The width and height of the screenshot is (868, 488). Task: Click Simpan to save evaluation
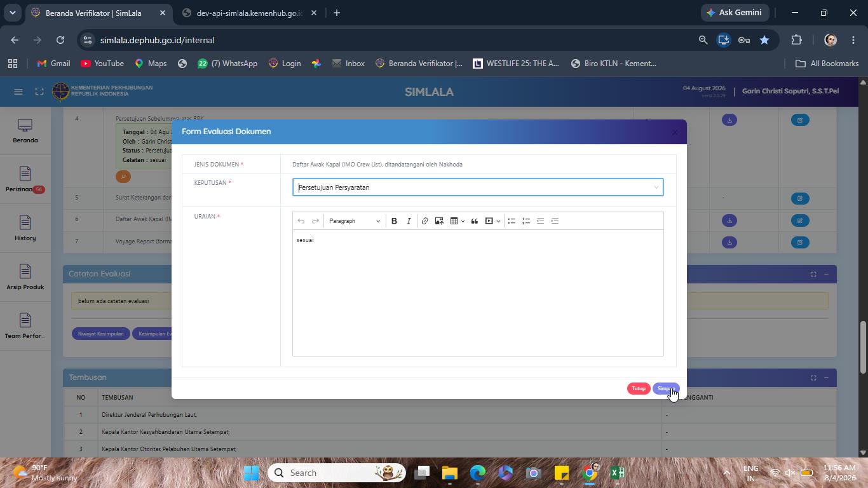666,389
